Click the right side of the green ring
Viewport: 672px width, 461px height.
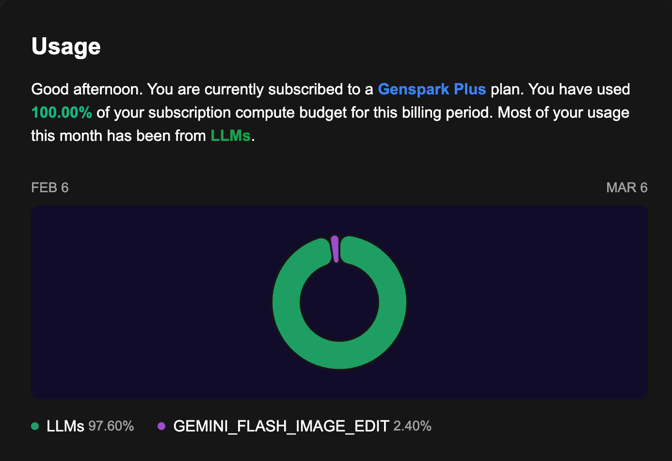click(x=393, y=302)
